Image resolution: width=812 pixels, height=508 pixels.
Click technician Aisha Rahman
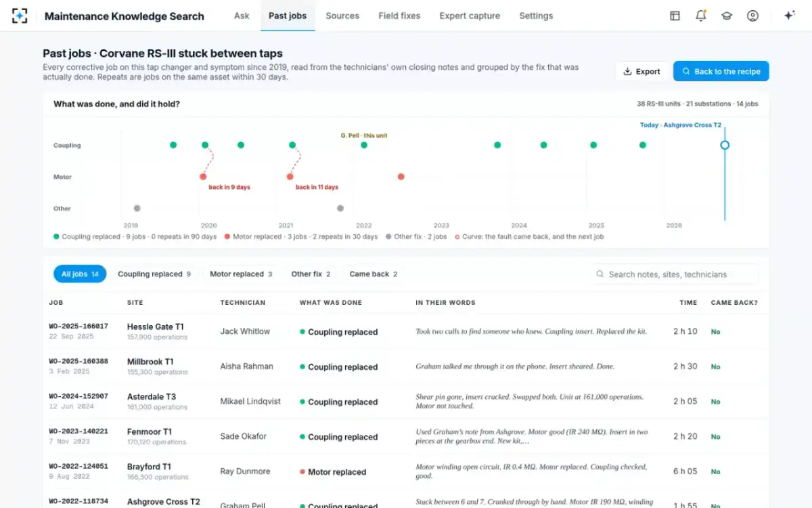(x=247, y=366)
